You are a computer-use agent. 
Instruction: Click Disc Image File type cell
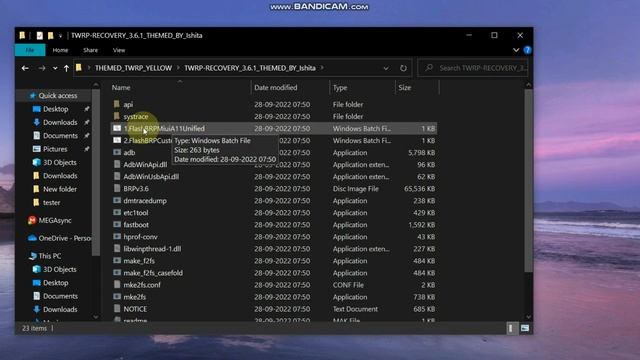356,189
